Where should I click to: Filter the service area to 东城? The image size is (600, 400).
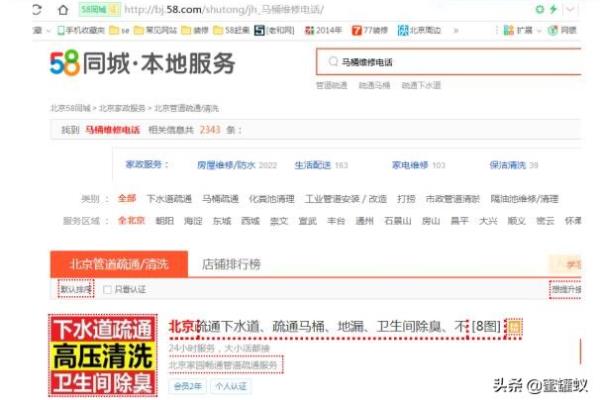222,221
